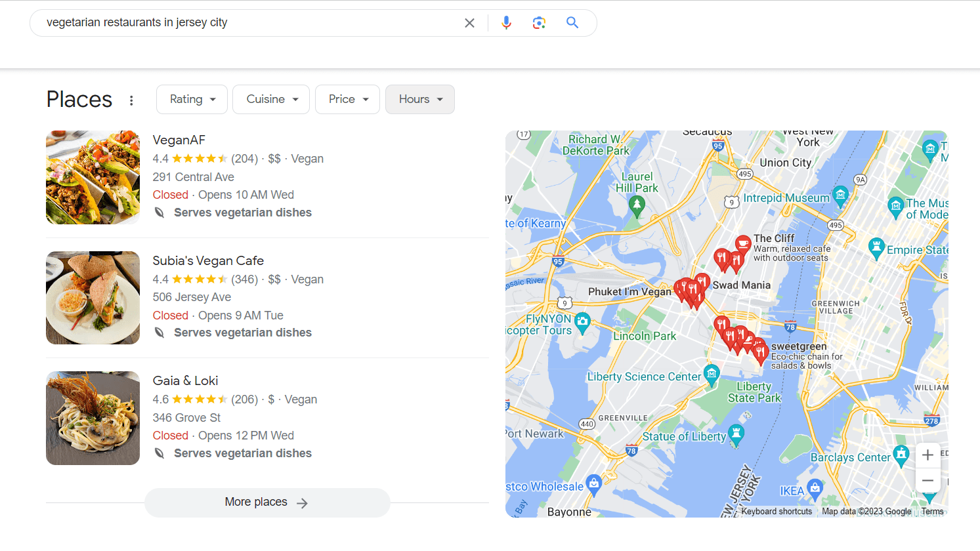The width and height of the screenshot is (980, 551).
Task: Click the Costco Wholesale shopping marker
Action: (593, 484)
